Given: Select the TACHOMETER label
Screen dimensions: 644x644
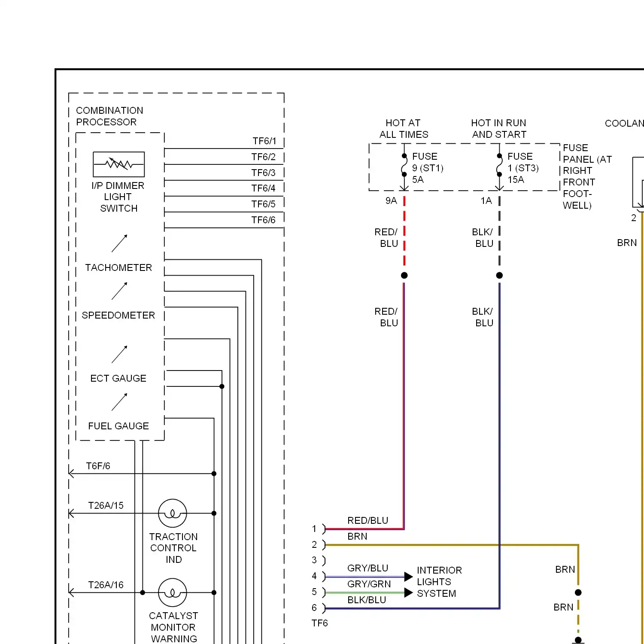Looking at the screenshot, I should tap(118, 267).
